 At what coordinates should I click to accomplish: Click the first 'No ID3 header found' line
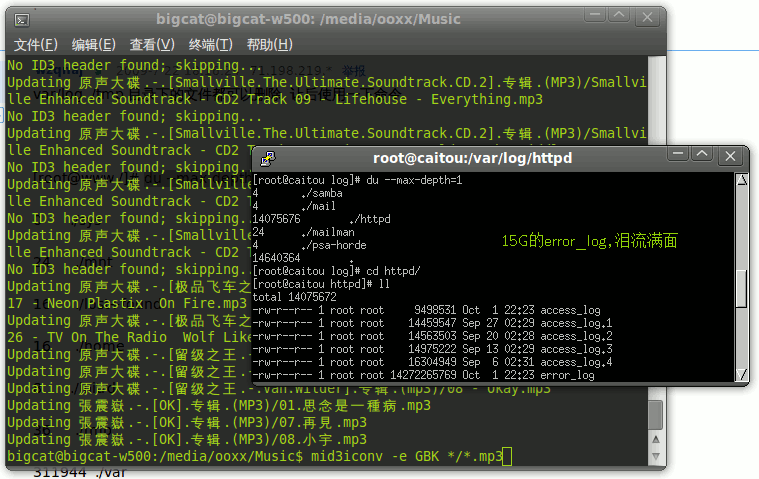135,65
